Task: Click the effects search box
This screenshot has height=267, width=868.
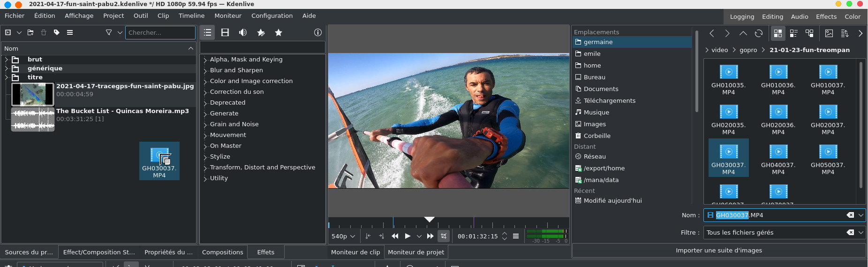Action: (263, 47)
